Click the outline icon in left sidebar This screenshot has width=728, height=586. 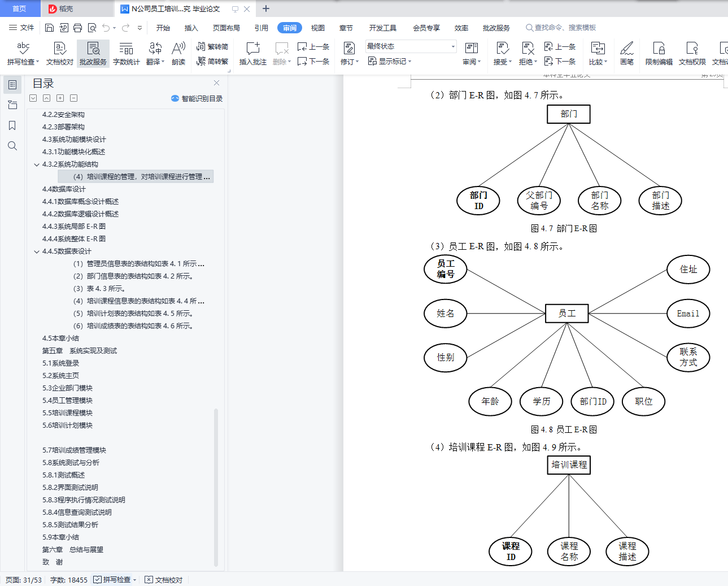(x=12, y=85)
